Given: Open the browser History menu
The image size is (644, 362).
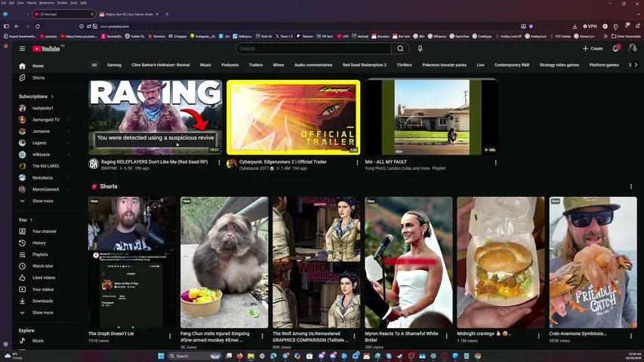Looking at the screenshot, I should click(32, 3).
